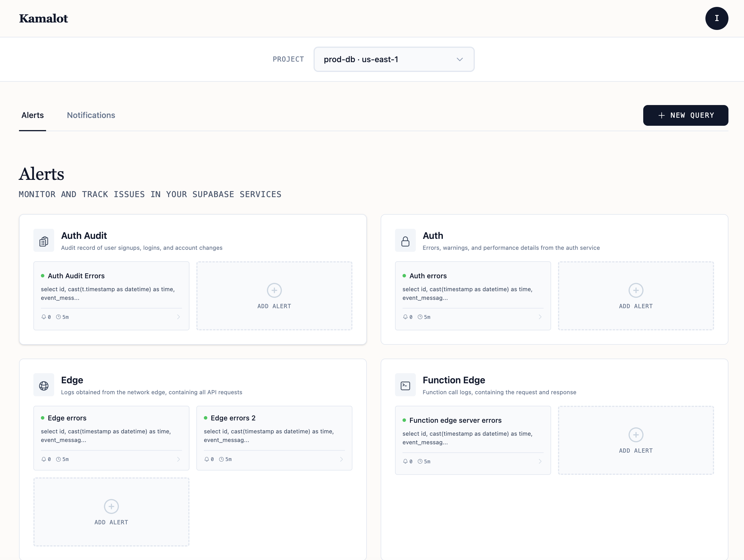
Task: Open the project selector dropdown
Action: click(394, 60)
